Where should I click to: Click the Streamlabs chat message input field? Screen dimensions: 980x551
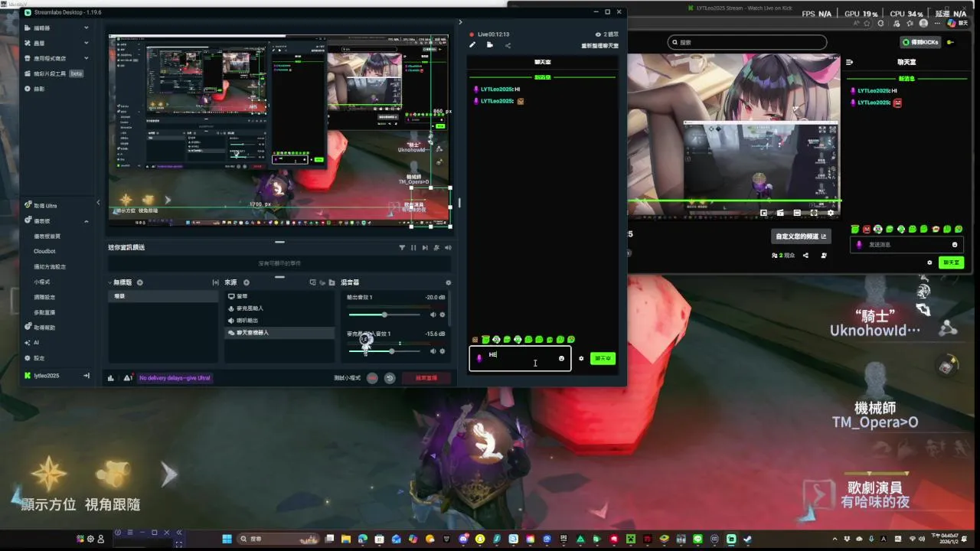[x=520, y=358]
